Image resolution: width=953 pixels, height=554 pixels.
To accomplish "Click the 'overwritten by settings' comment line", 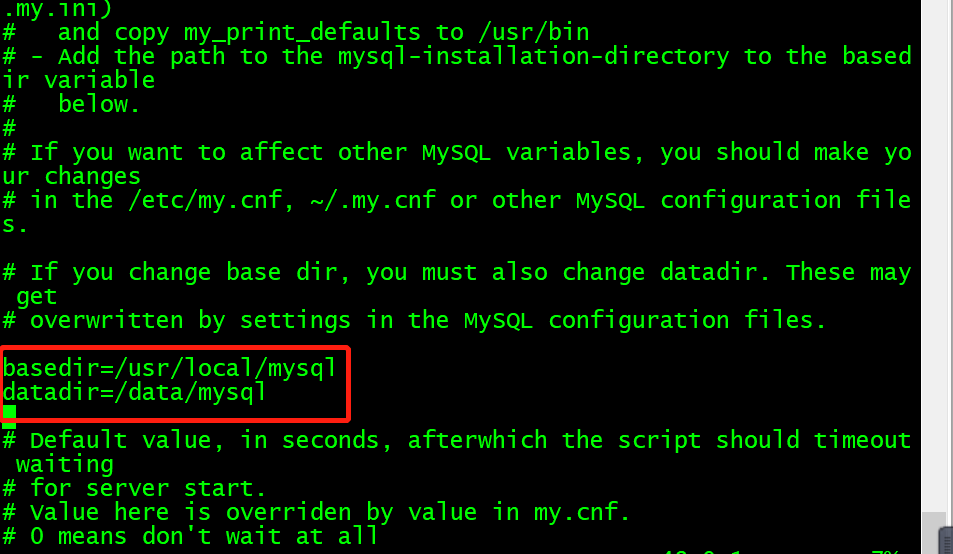I will (415, 320).
